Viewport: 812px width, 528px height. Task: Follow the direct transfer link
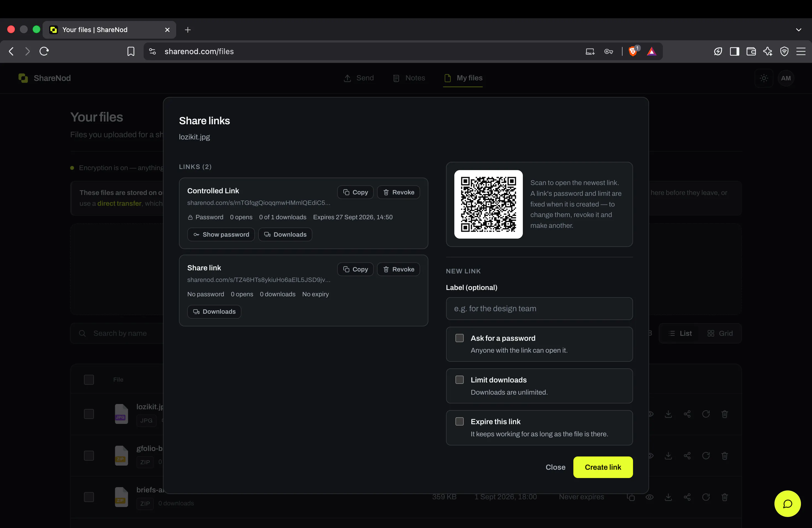pos(119,203)
